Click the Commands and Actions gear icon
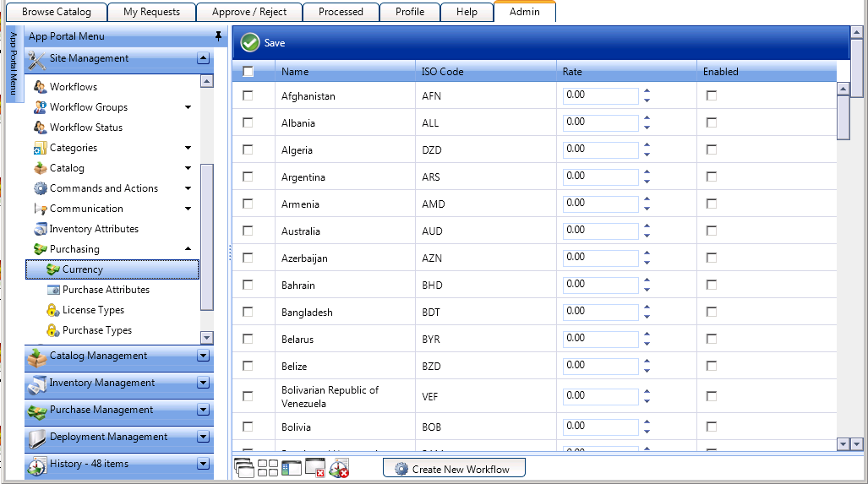Viewport: 868px width, 484px height. 40,188
